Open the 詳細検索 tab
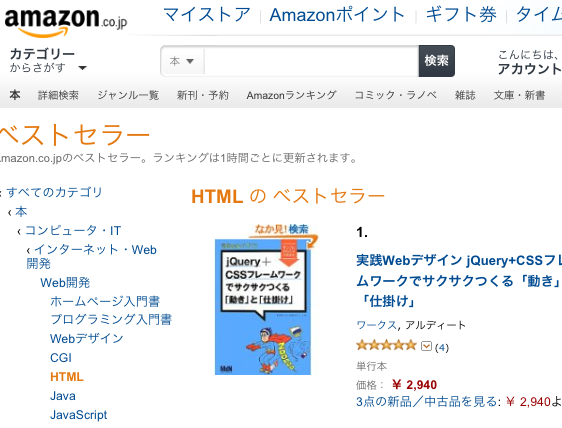Viewport: 562px width, 428px height. tap(58, 95)
